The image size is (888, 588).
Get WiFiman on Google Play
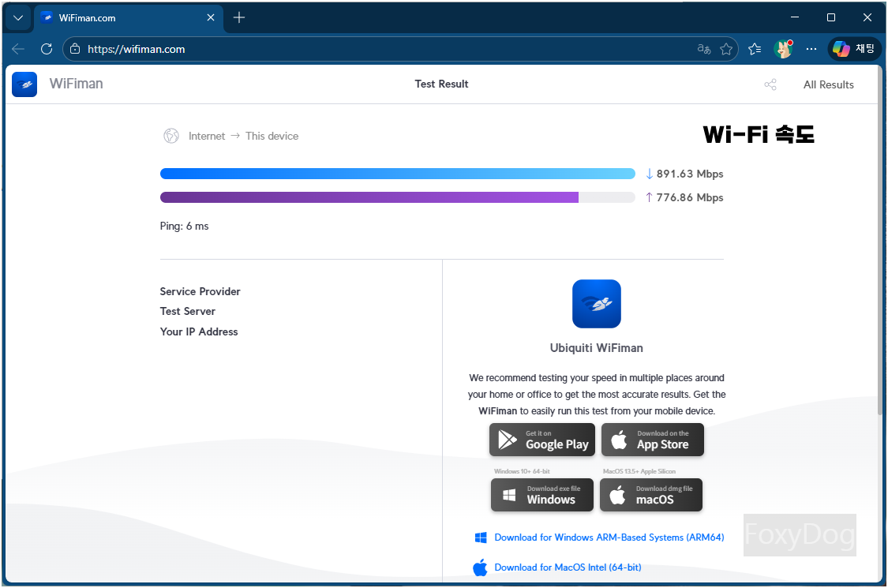coord(542,440)
